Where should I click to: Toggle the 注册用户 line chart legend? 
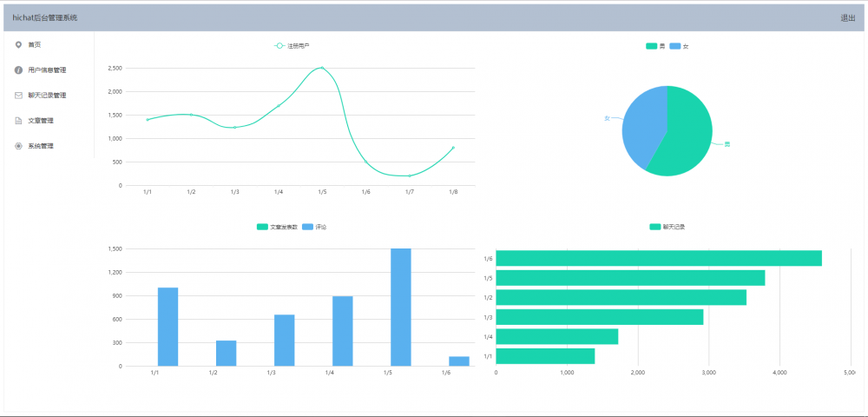coord(292,45)
